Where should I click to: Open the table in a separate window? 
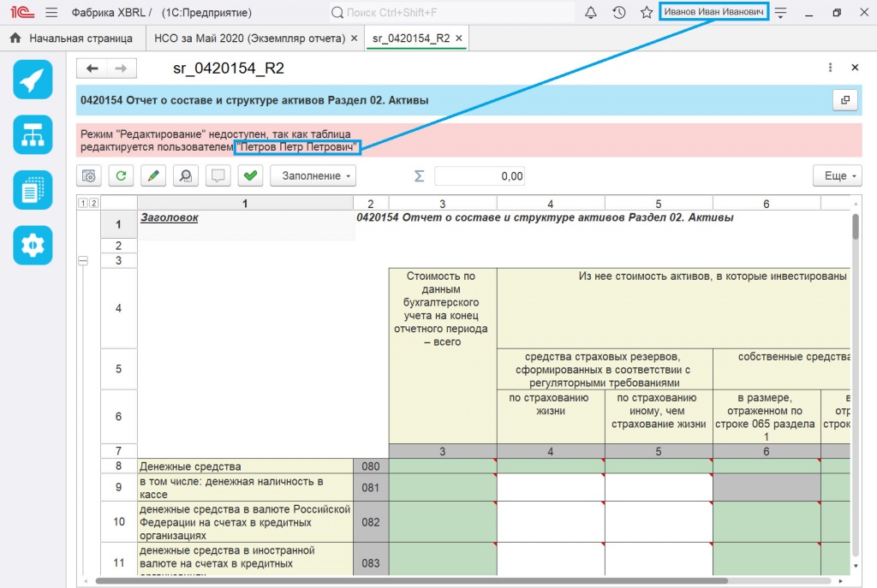(845, 100)
